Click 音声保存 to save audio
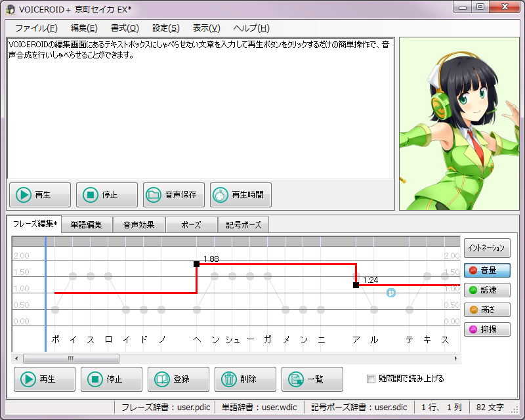This screenshot has height=420, width=525. 174,195
